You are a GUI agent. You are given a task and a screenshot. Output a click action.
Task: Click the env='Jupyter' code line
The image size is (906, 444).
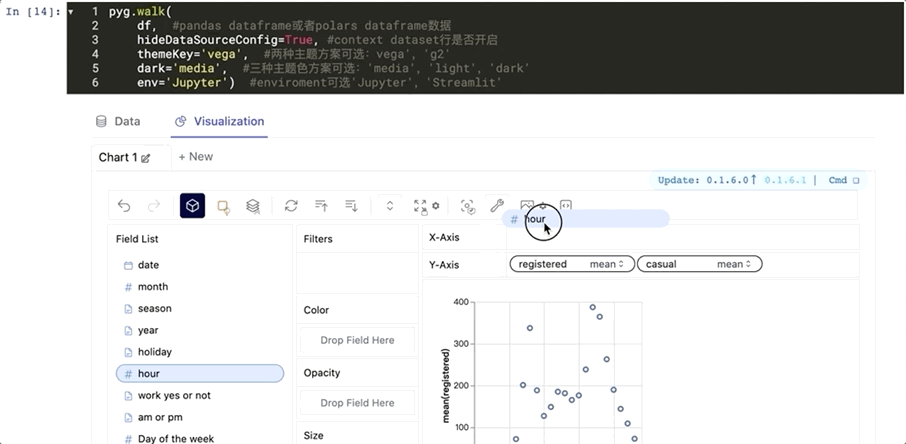pyautogui.click(x=320, y=83)
